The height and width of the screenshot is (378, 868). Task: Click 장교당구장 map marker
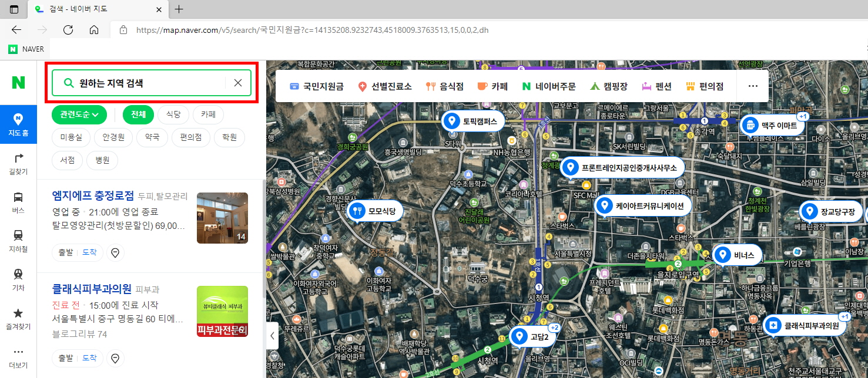click(x=831, y=211)
